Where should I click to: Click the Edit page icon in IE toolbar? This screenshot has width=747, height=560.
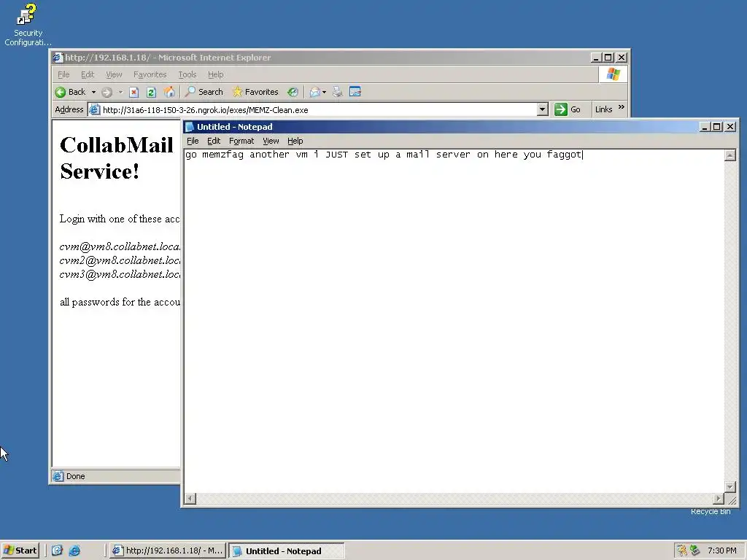pyautogui.click(x=355, y=91)
